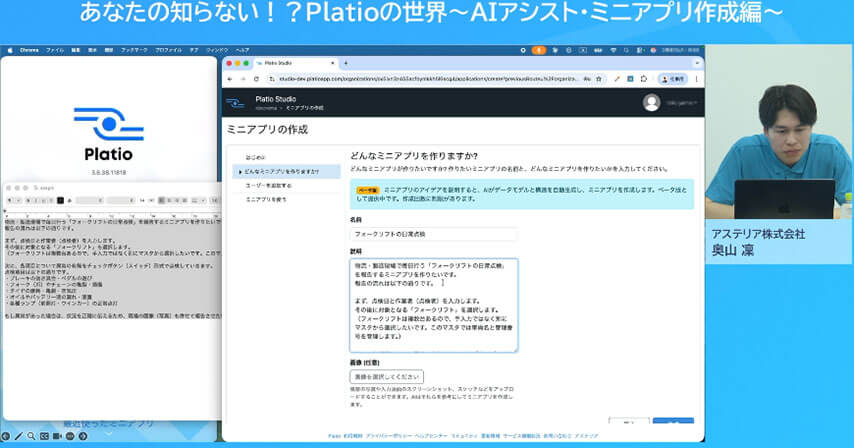
Task: Bookmark this page with star icon
Action: 599,79
